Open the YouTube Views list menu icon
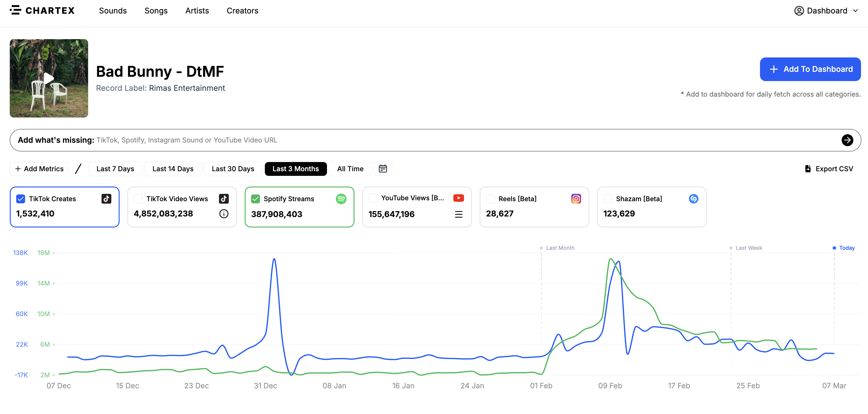This screenshot has height=414, width=868. coord(458,214)
